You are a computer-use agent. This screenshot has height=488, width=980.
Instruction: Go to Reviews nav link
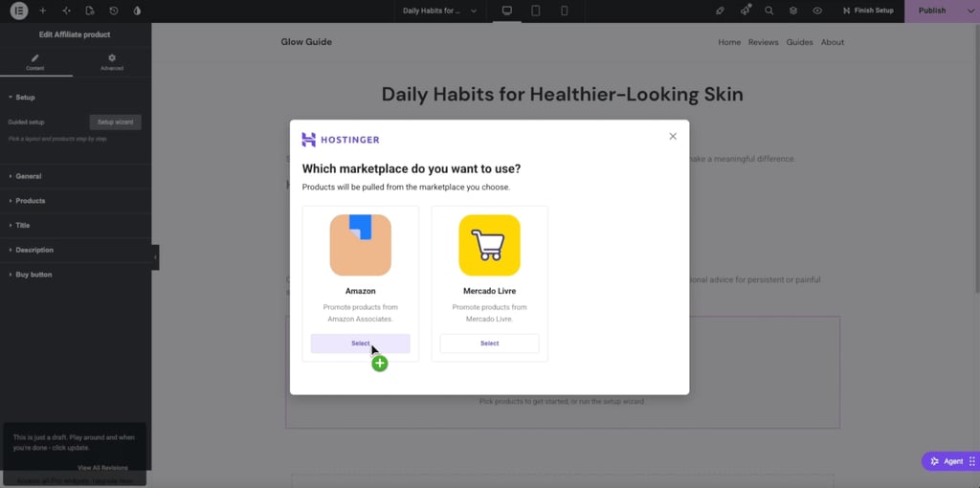pyautogui.click(x=763, y=42)
